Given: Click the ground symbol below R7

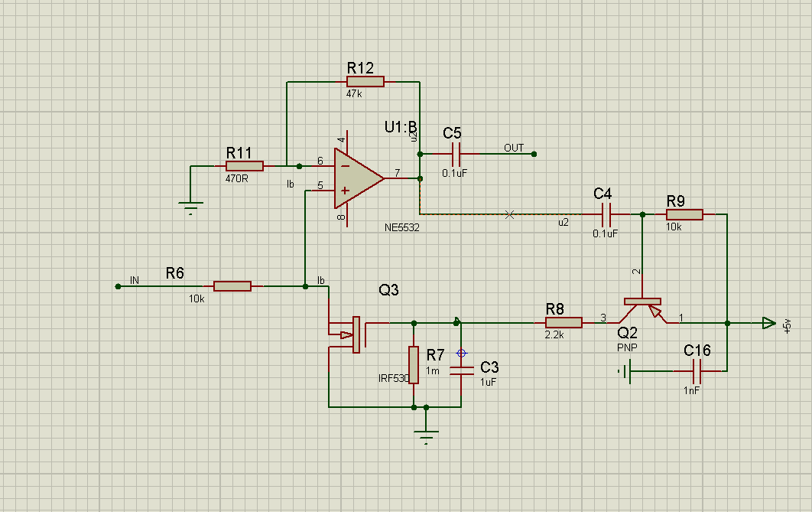Looking at the screenshot, I should click(x=426, y=438).
